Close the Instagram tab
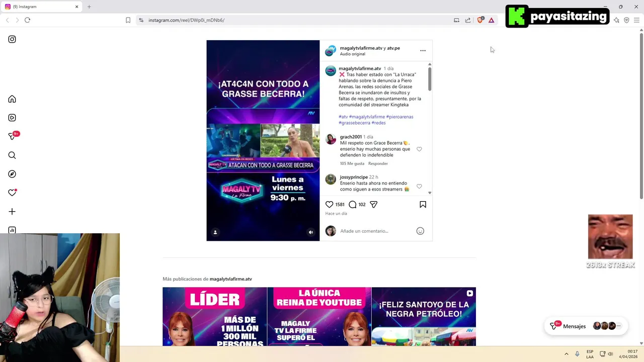 tap(77, 7)
